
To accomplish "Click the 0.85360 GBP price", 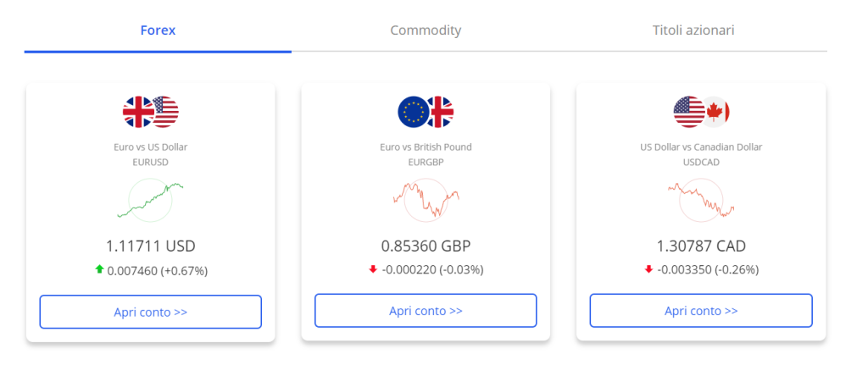I will pos(426,246).
